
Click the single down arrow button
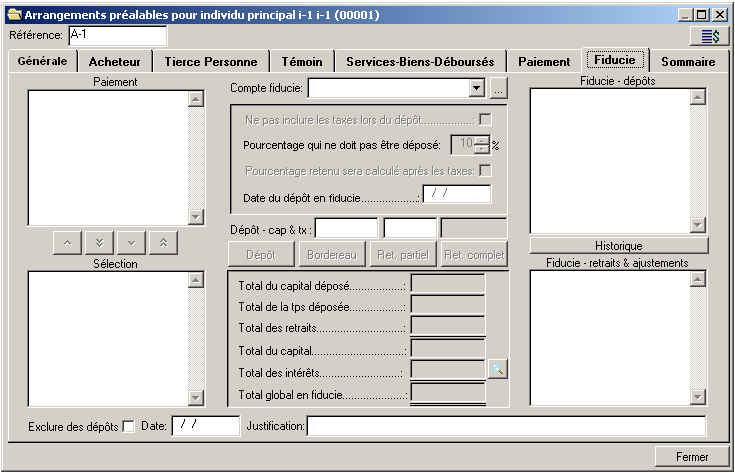click(131, 243)
